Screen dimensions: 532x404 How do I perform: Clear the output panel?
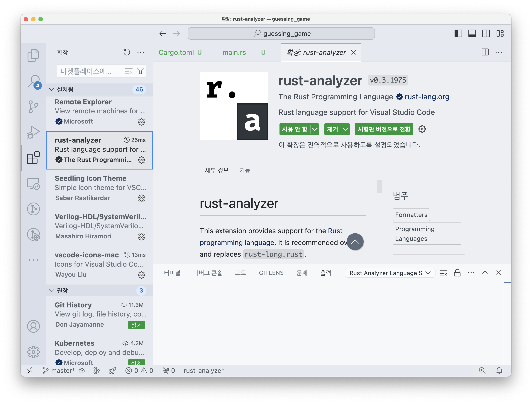click(443, 273)
